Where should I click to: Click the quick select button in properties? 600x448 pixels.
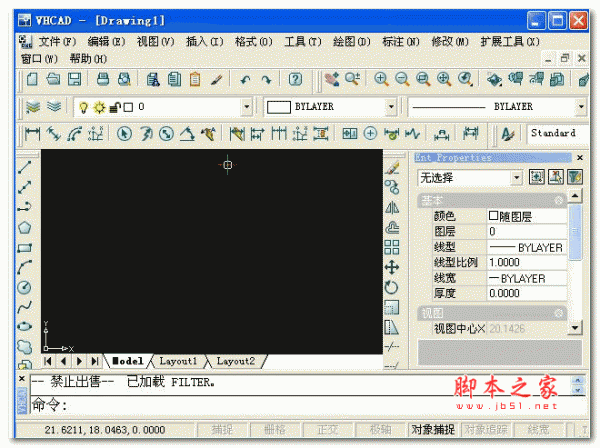coord(575,177)
